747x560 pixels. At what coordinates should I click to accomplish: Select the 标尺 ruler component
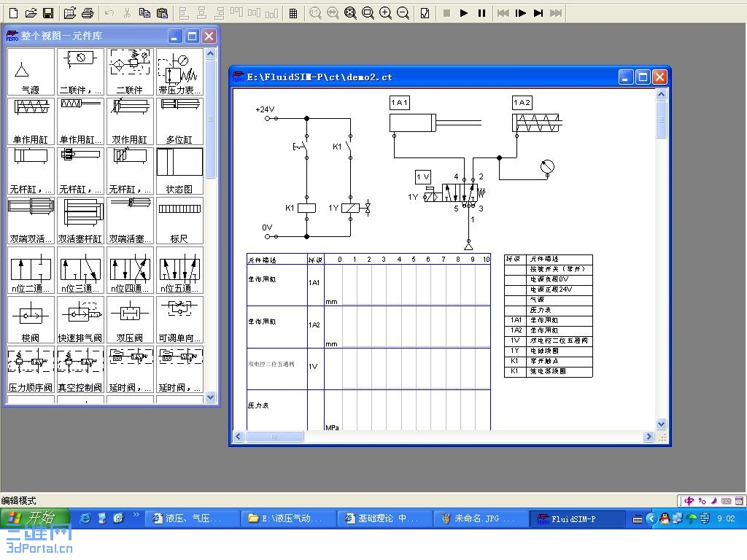[x=179, y=220]
